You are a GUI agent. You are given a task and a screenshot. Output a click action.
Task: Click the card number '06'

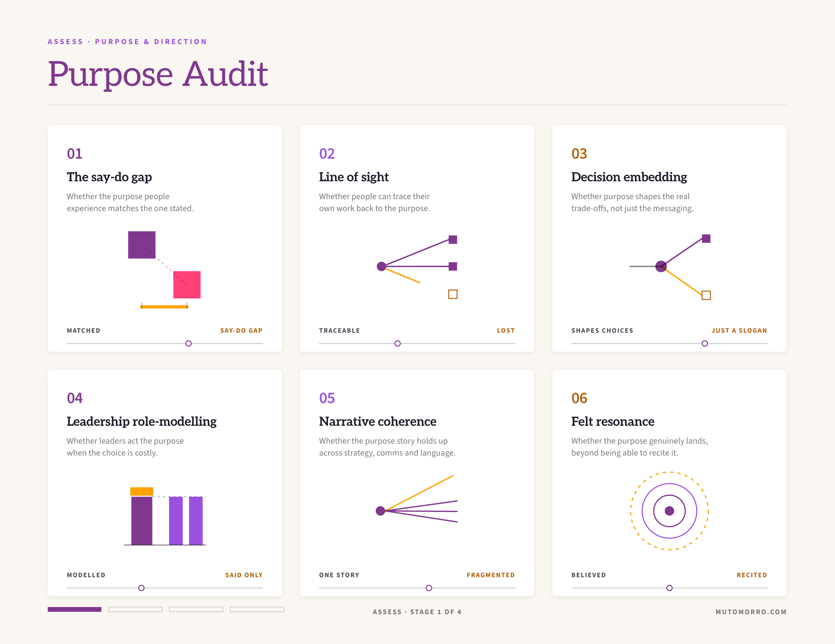coord(579,398)
